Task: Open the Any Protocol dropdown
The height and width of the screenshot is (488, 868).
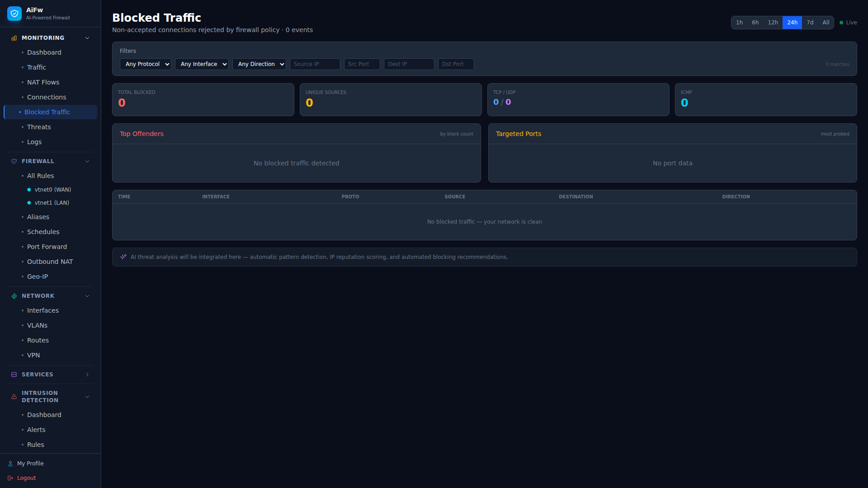Action: pos(146,64)
